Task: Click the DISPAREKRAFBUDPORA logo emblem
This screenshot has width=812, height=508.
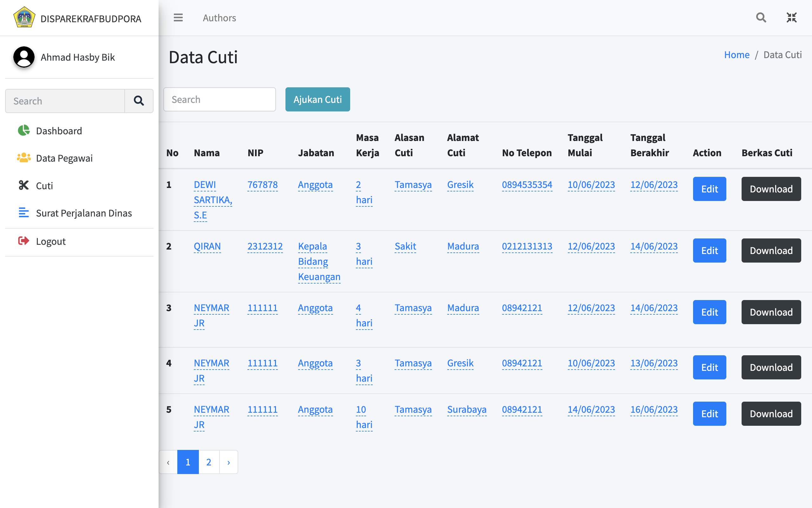Action: pos(24,17)
